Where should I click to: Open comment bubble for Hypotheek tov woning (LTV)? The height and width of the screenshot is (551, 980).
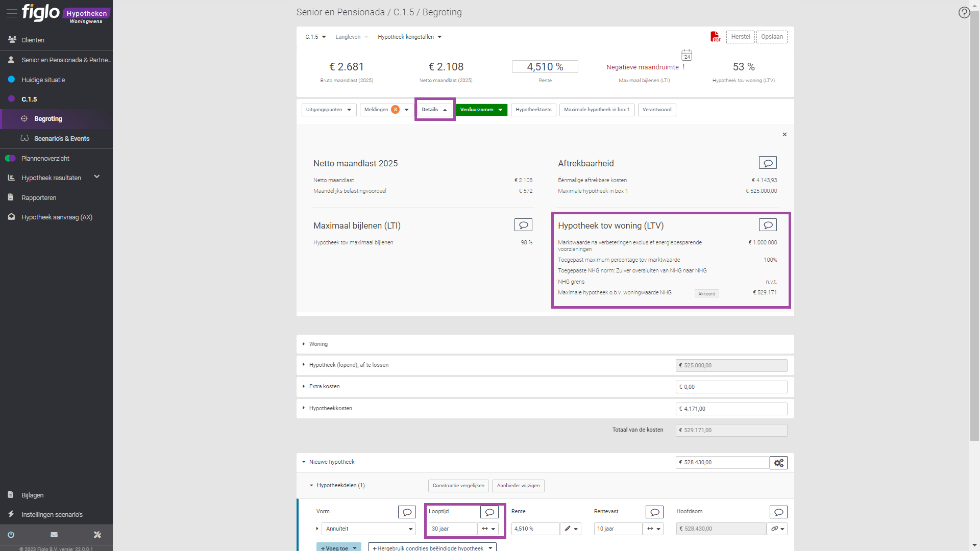coord(768,225)
